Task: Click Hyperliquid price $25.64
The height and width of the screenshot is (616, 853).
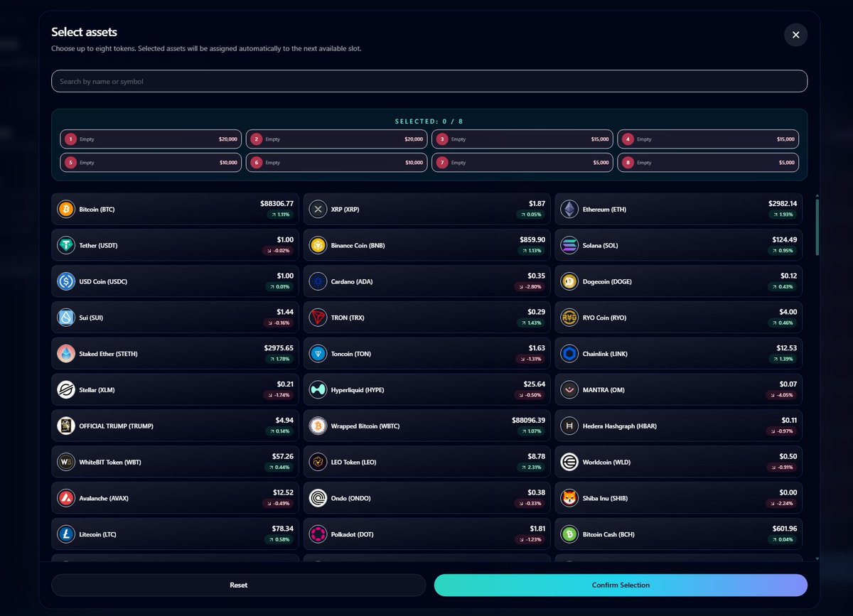Action: (x=534, y=384)
